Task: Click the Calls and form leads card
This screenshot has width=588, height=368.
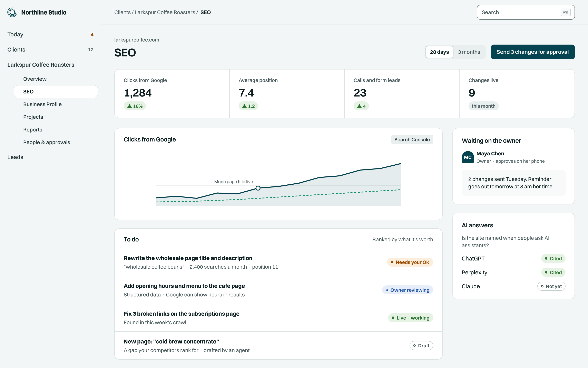Action: click(x=402, y=94)
